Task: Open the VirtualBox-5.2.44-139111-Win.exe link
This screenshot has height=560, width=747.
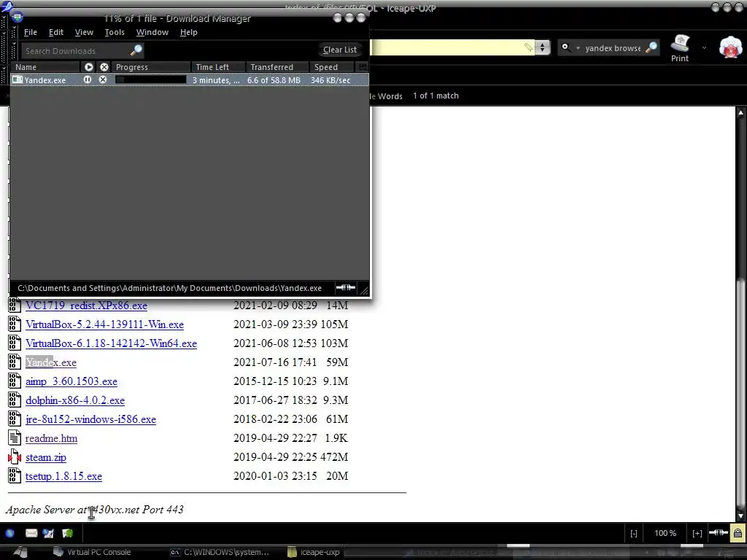Action: click(x=104, y=324)
